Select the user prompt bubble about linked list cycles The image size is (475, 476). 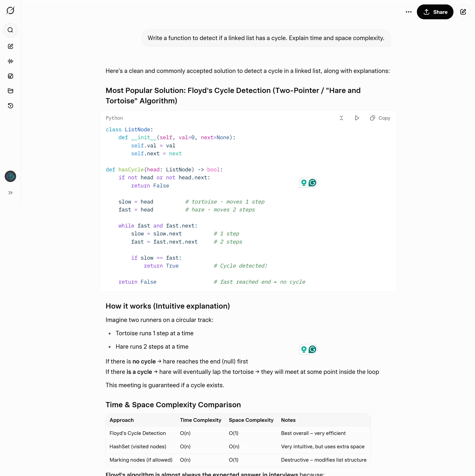pos(266,38)
